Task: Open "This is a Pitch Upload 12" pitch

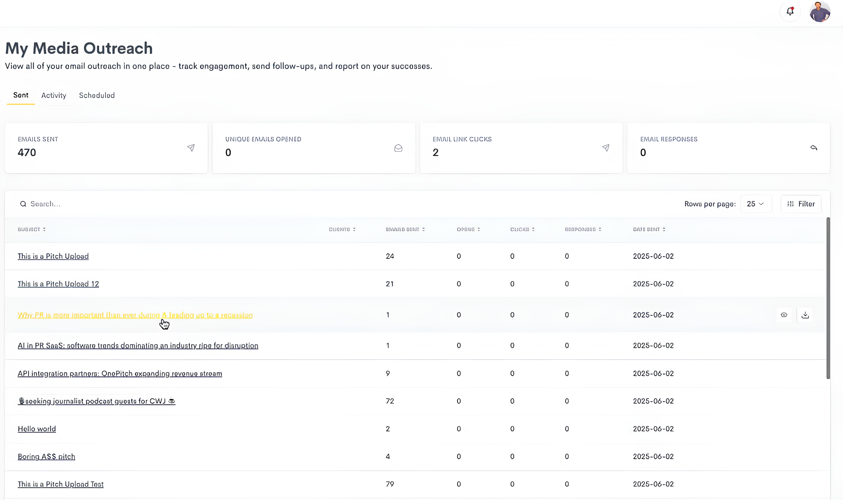Action: coord(58,284)
